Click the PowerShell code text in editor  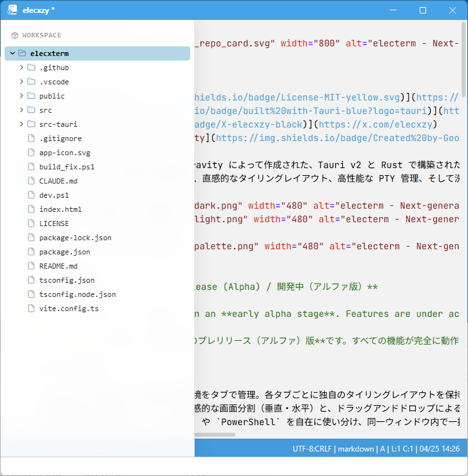(x=248, y=422)
